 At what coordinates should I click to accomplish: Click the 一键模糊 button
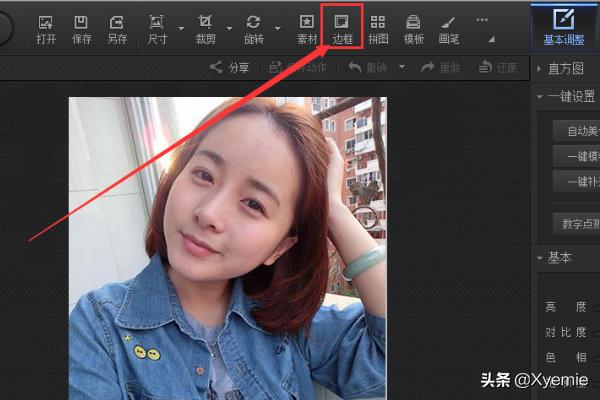coord(577,156)
